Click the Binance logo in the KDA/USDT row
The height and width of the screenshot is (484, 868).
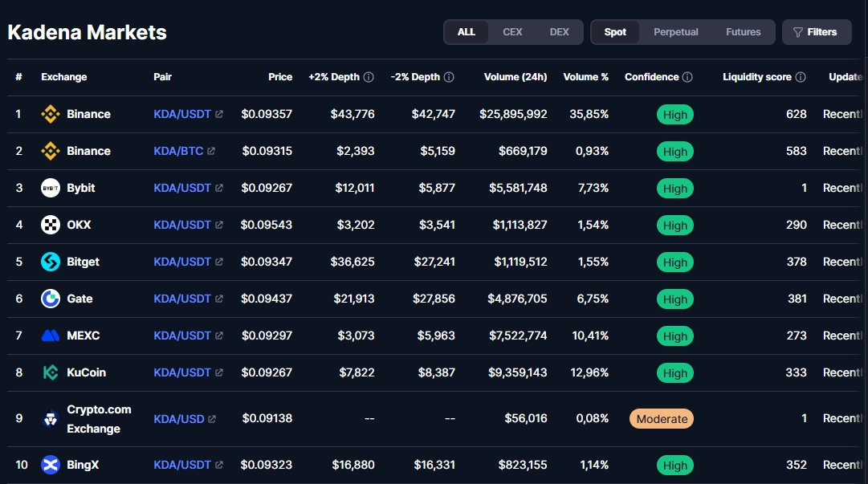[x=51, y=114]
